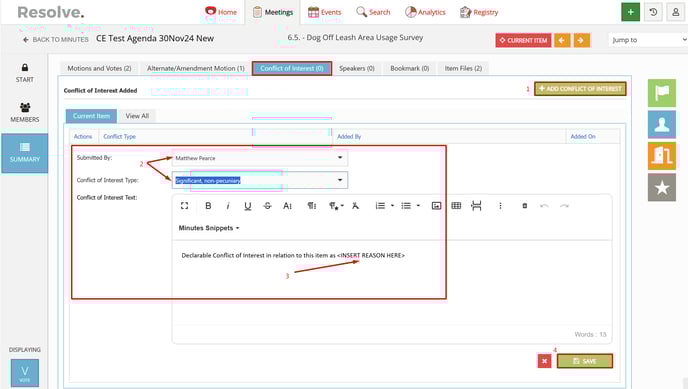Insert page break in the editor
688x389 pixels.
coord(476,206)
